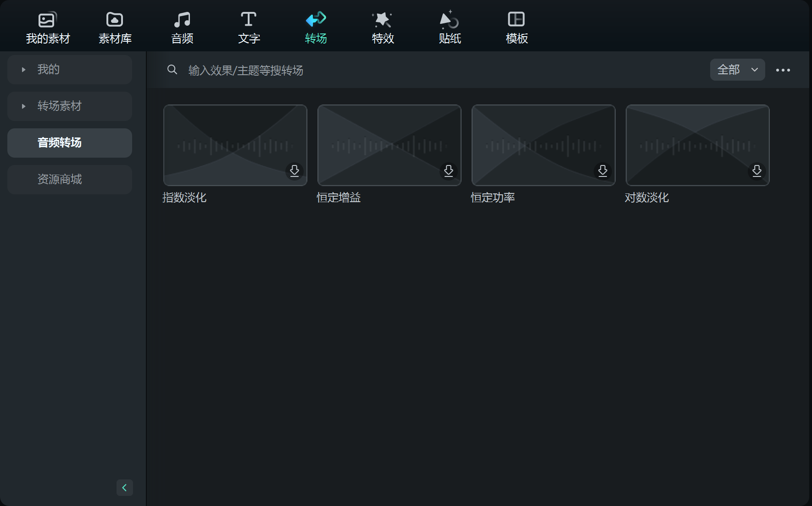Collapse the left sidebar panel
812x506 pixels.
(125, 488)
